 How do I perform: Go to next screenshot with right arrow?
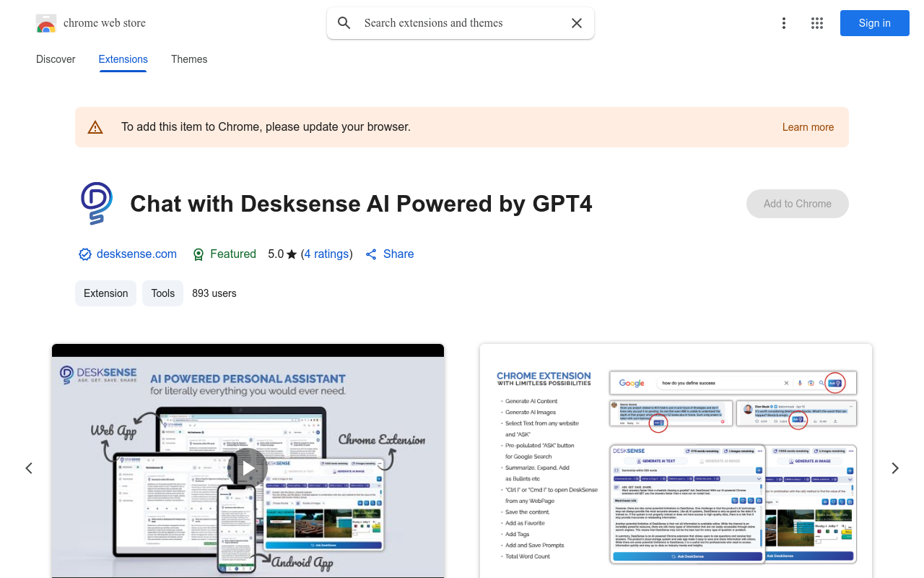pos(895,468)
